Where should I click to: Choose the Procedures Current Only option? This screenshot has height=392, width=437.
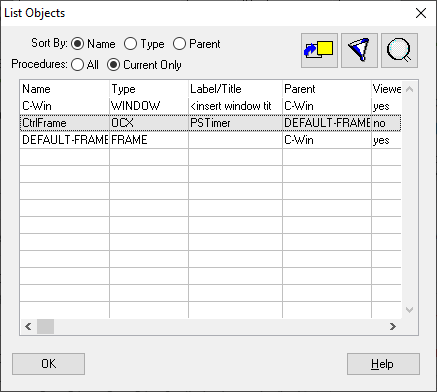[113, 64]
